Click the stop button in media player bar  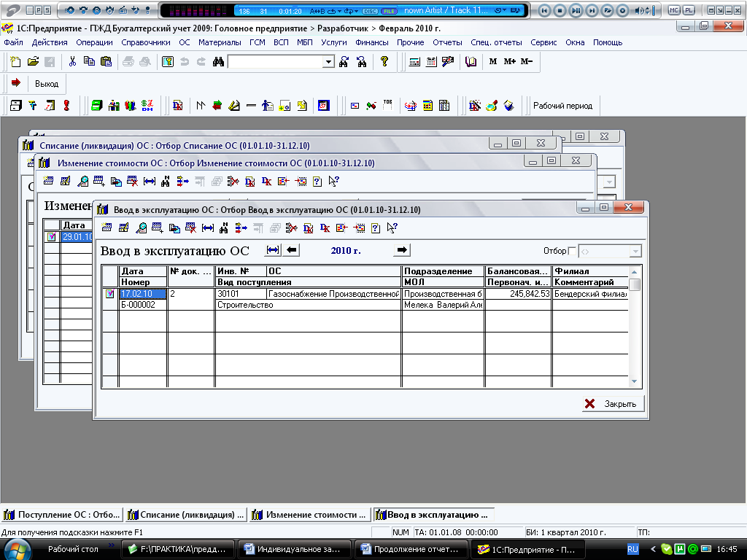tap(560, 10)
